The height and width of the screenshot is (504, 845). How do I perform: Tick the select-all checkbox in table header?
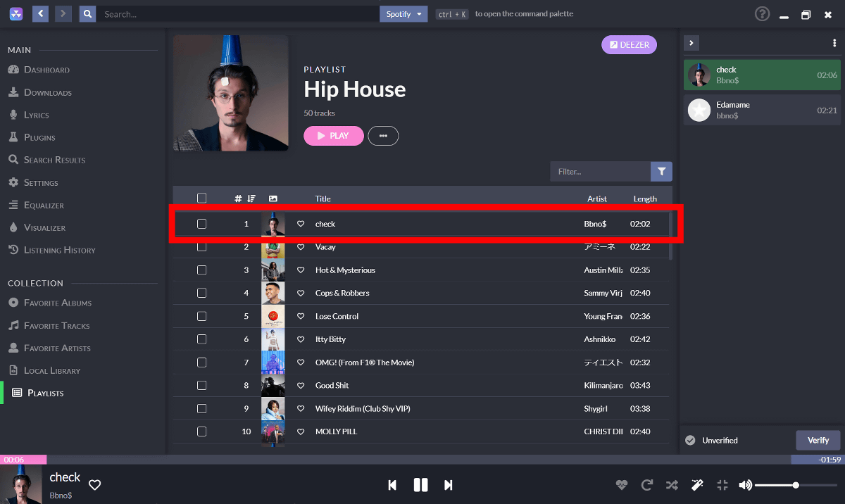(x=202, y=199)
